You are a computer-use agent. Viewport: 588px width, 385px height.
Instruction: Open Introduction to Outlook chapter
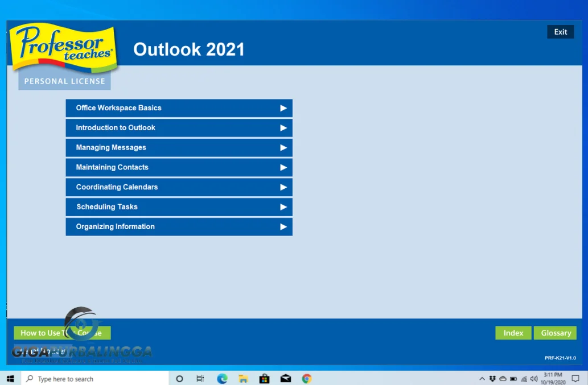[179, 128]
